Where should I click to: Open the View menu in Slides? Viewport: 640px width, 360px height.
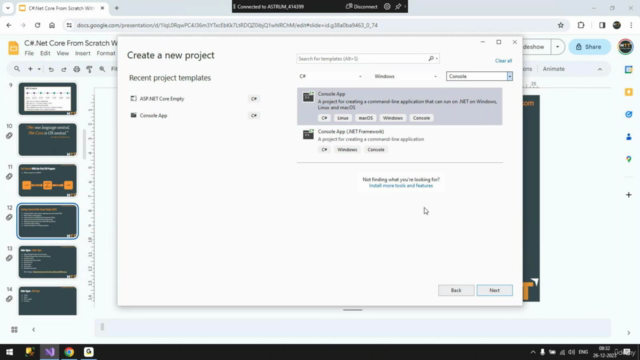[62, 53]
